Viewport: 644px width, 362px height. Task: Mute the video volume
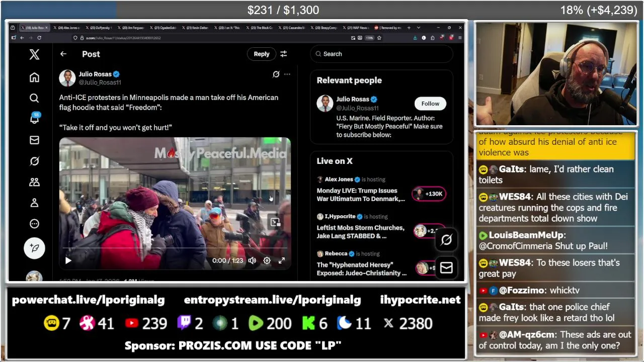click(x=252, y=260)
